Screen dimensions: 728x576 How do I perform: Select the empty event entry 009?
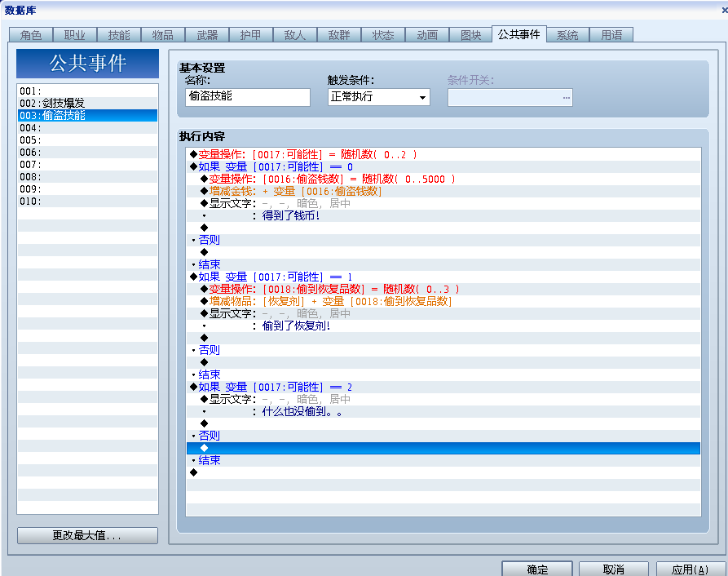(x=87, y=189)
